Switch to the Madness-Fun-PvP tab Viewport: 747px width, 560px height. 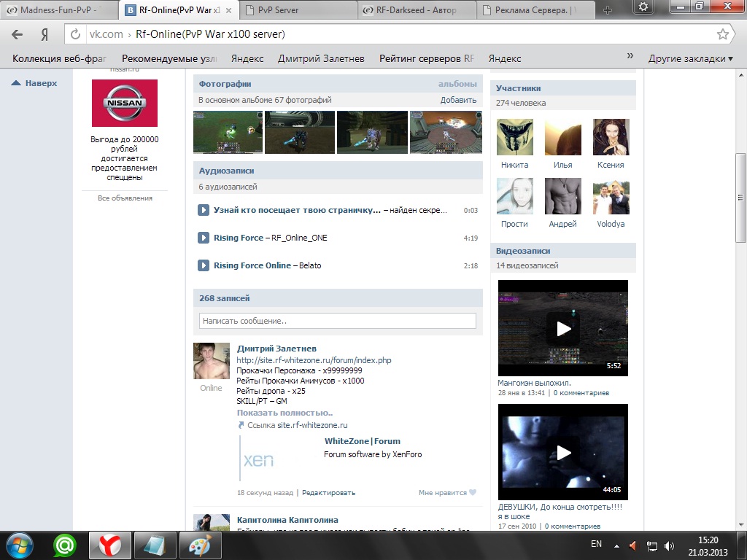point(60,10)
